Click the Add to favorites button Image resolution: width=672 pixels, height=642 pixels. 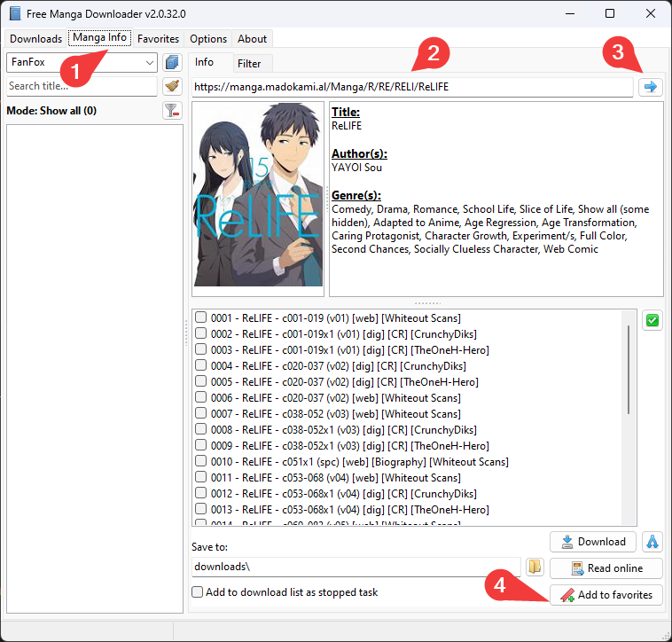point(606,595)
